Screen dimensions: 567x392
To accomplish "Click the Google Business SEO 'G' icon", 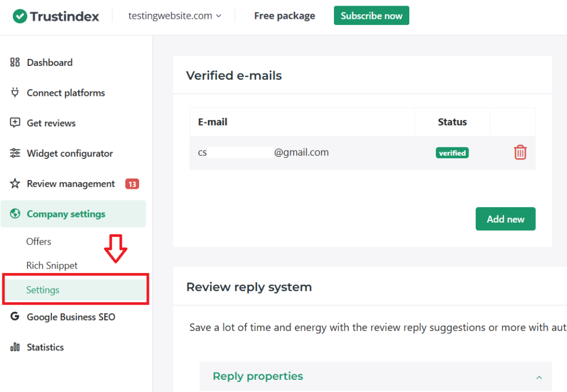I will click(x=15, y=317).
